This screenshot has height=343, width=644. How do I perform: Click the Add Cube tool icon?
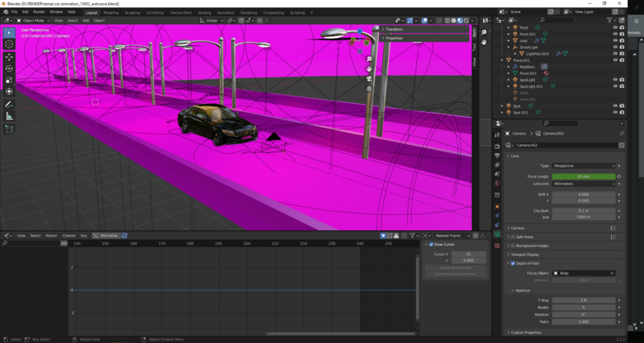click(x=9, y=129)
